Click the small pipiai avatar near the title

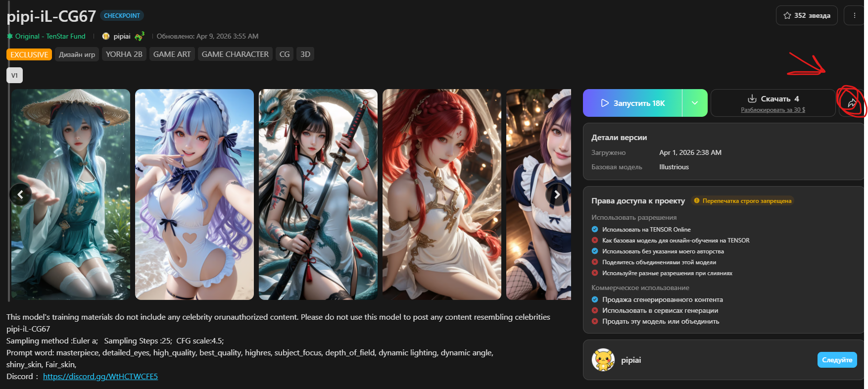(106, 36)
